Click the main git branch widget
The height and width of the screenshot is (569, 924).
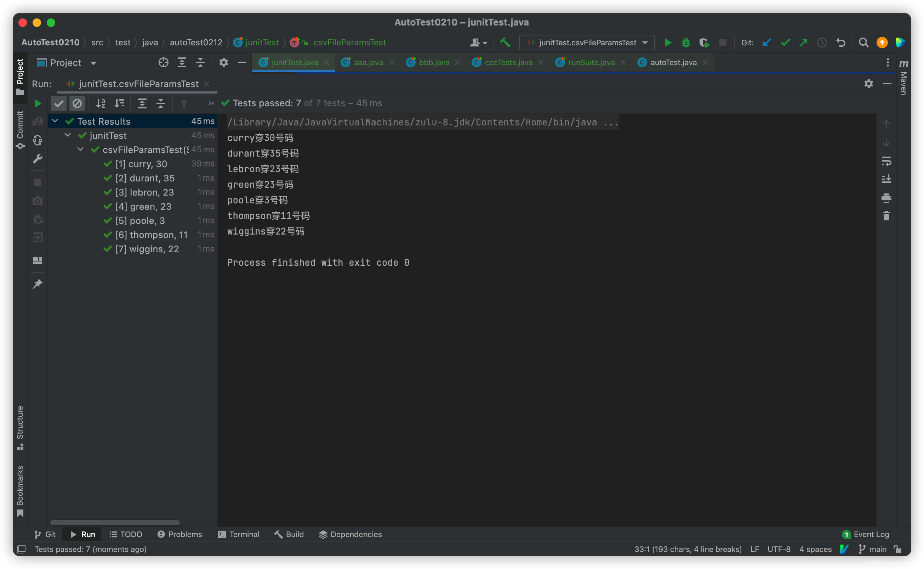873,550
